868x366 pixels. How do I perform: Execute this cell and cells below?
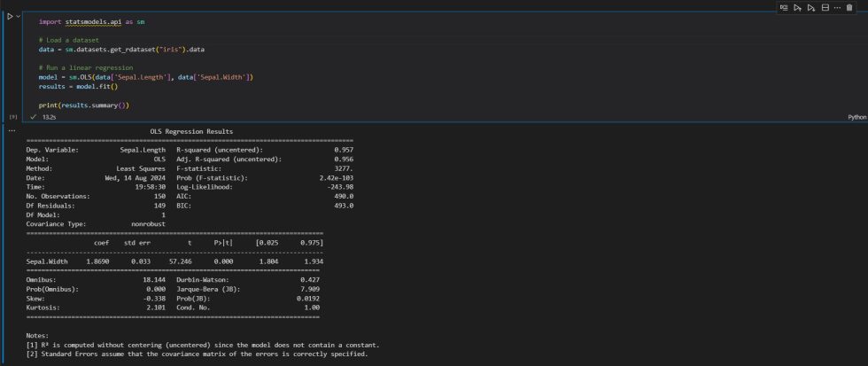pyautogui.click(x=810, y=8)
